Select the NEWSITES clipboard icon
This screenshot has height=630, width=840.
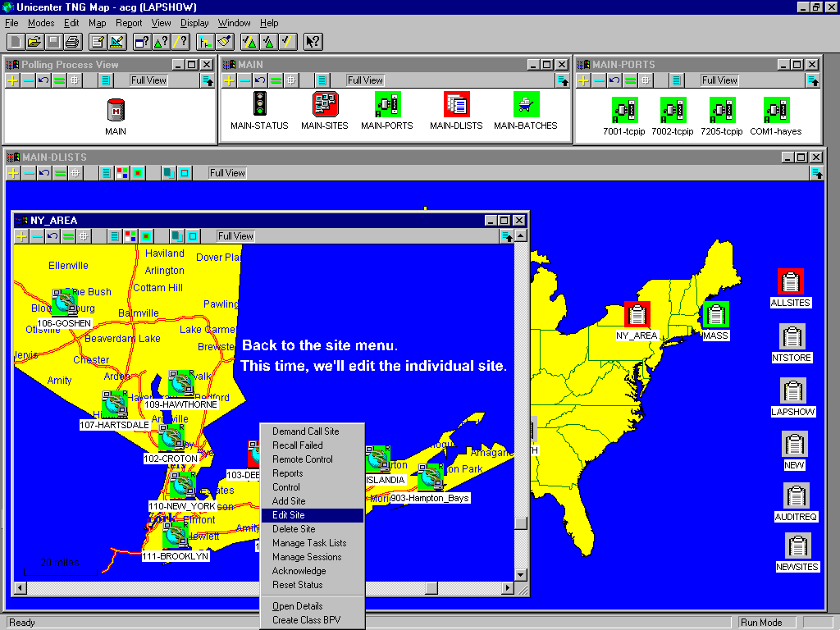point(797,546)
